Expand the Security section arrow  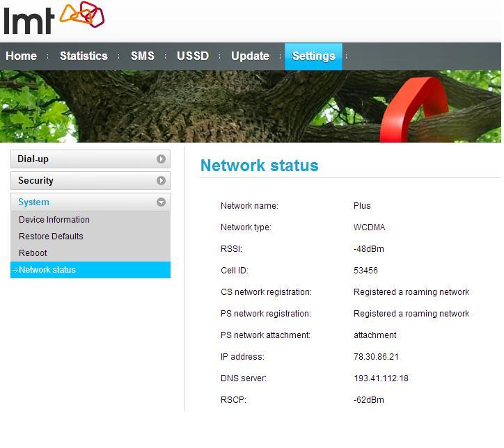coord(161,181)
